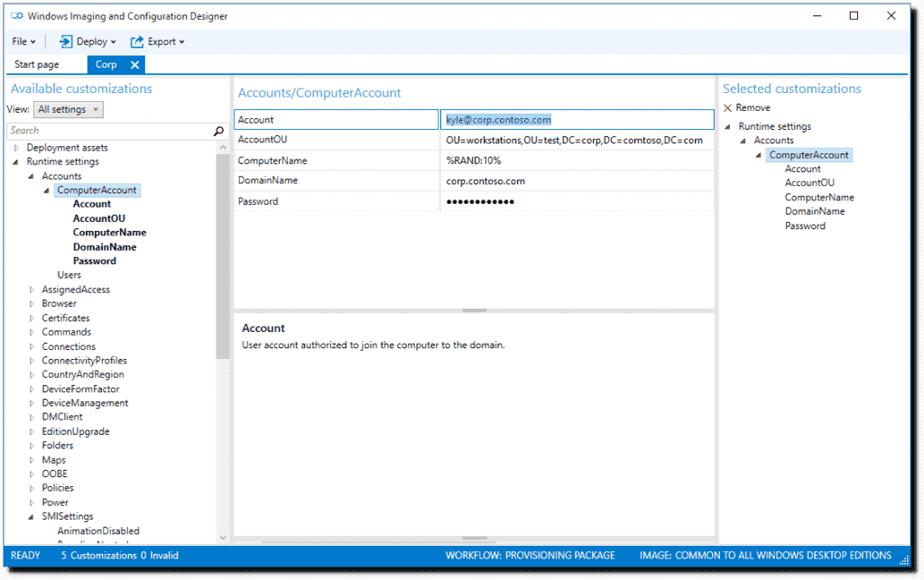Expand the Maps node
924x580 pixels.
click(x=32, y=460)
